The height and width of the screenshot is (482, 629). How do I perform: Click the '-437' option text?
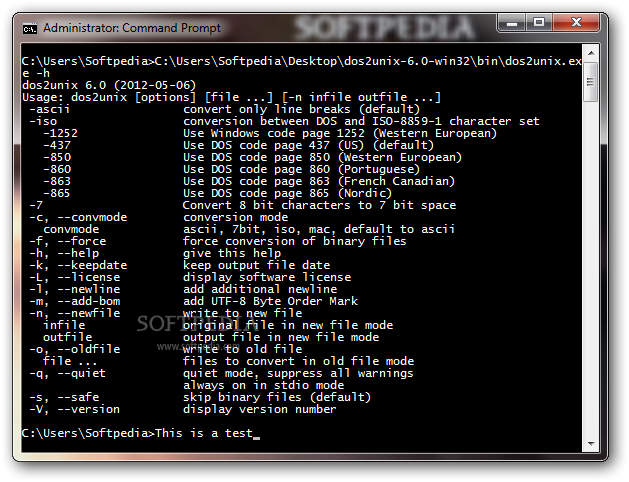pyautogui.click(x=57, y=145)
